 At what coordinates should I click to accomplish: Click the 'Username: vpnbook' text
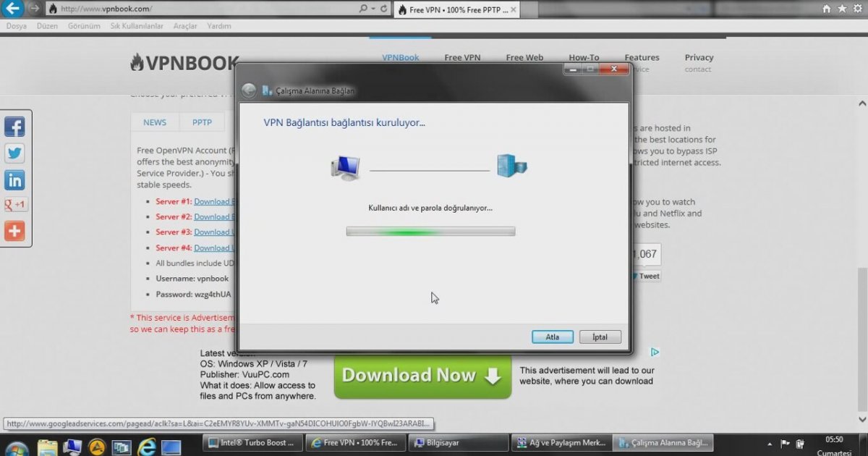(192, 279)
